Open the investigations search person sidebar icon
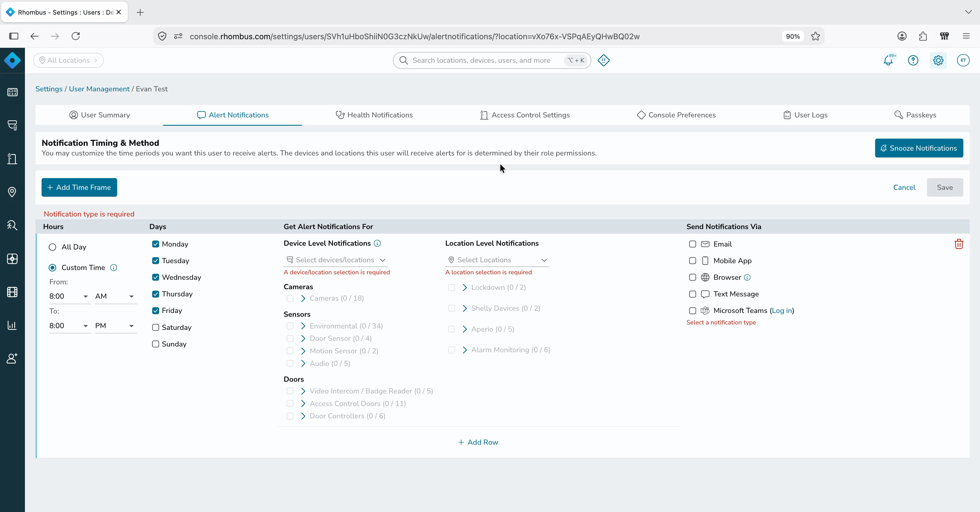 pos(12,225)
